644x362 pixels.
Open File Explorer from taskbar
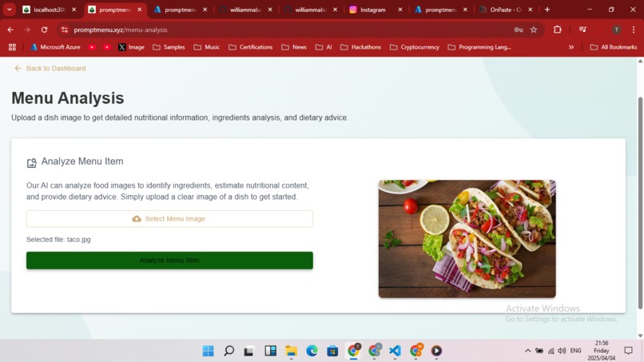[291, 351]
